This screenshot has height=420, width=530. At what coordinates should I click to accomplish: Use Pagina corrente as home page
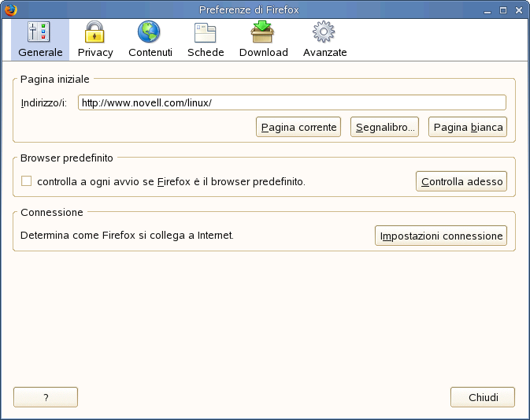coord(298,127)
